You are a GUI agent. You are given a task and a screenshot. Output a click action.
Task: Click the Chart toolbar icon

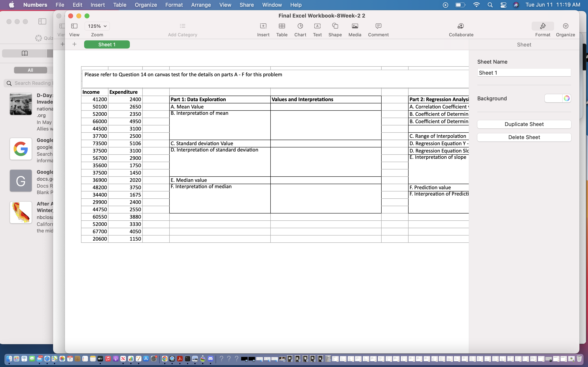[300, 26]
